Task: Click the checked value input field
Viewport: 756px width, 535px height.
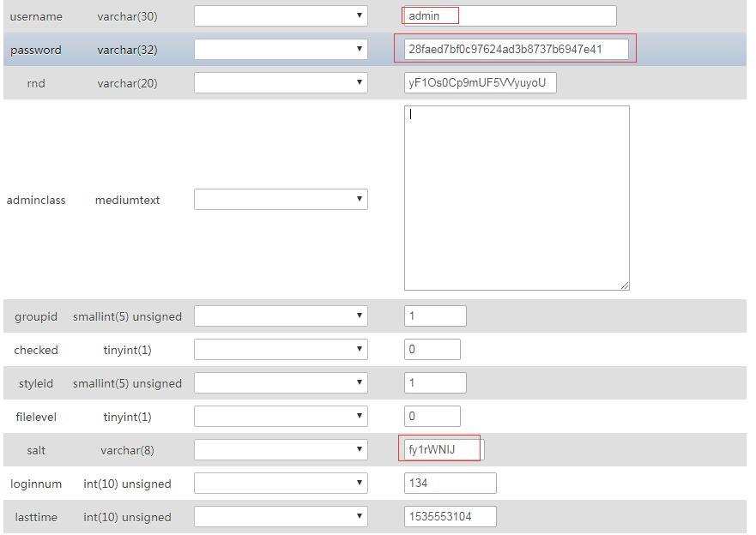Action: (432, 349)
